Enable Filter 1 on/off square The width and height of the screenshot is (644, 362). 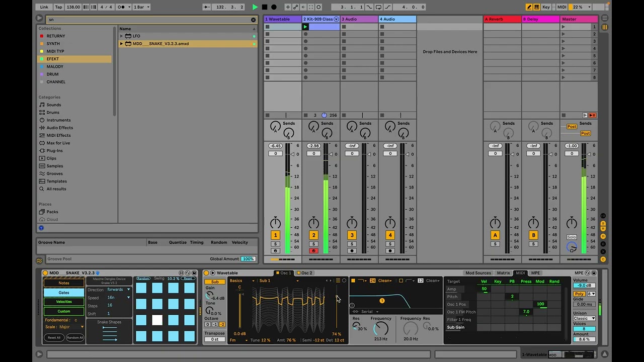point(353,281)
